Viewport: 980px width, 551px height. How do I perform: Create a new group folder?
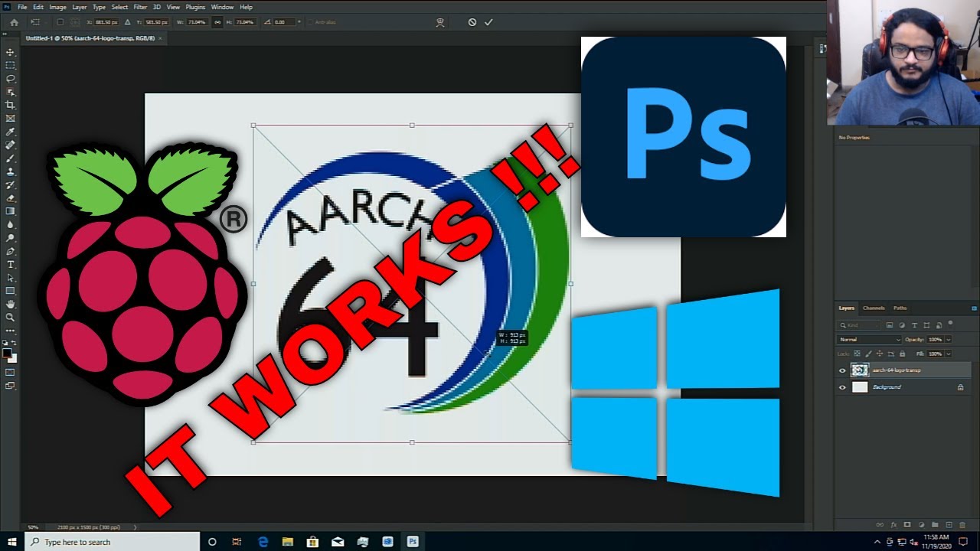(x=935, y=525)
